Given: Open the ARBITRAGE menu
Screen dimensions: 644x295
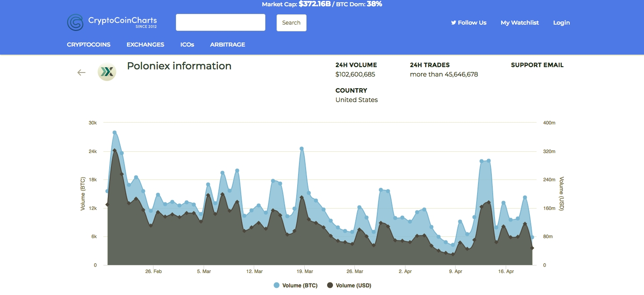Looking at the screenshot, I should tap(228, 45).
